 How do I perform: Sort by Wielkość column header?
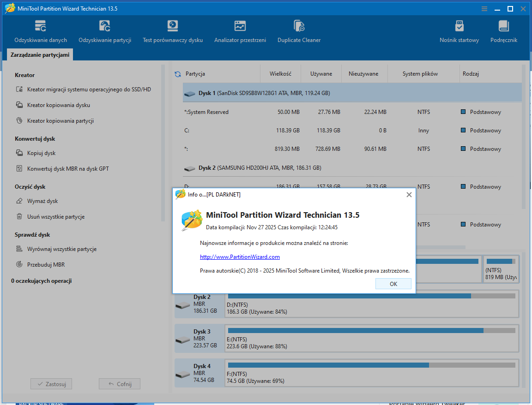pyautogui.click(x=280, y=74)
